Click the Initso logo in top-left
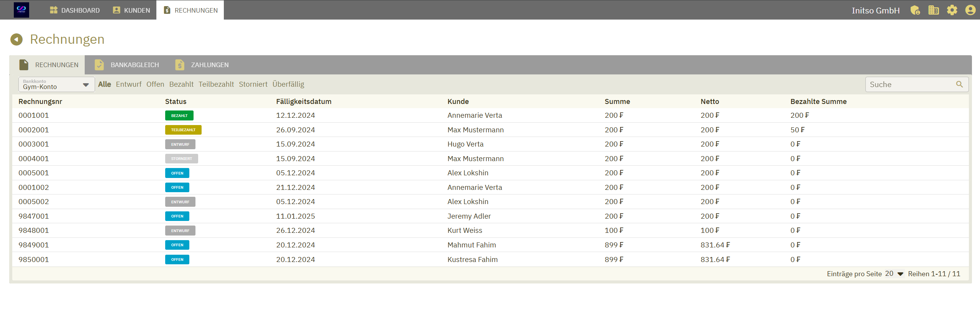 [21, 10]
